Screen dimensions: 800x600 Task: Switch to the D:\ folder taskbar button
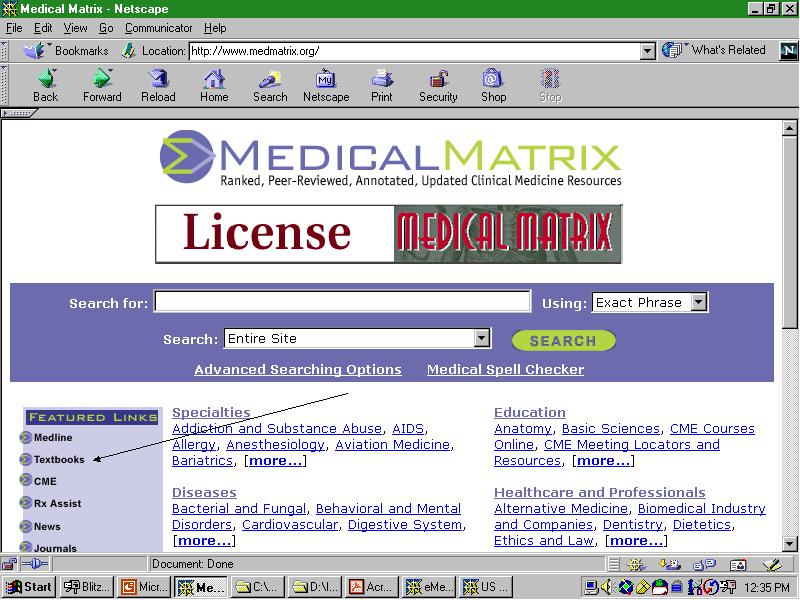pyautogui.click(x=315, y=587)
